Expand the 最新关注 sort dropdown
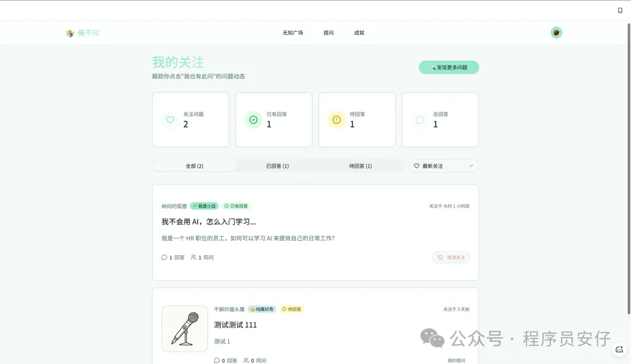Screen dimensions: 631x364 [x=443, y=166]
